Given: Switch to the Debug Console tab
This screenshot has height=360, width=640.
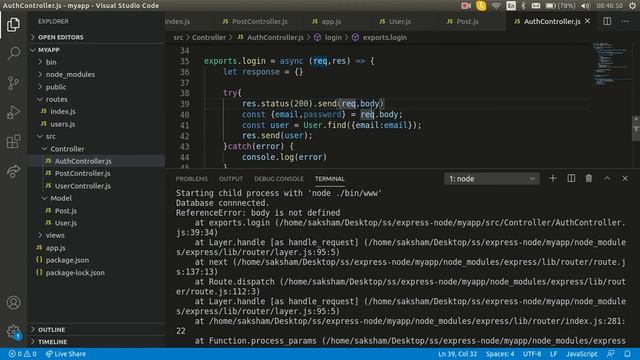Looking at the screenshot, I should click(x=279, y=179).
